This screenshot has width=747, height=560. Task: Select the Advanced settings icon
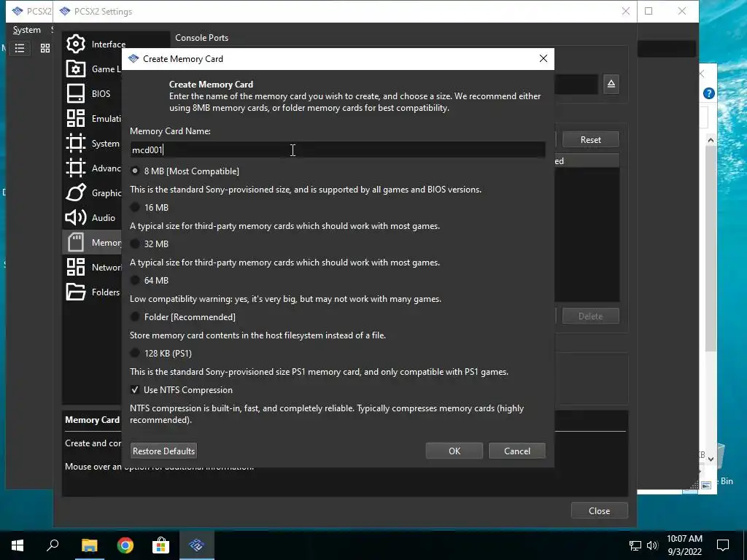point(76,168)
